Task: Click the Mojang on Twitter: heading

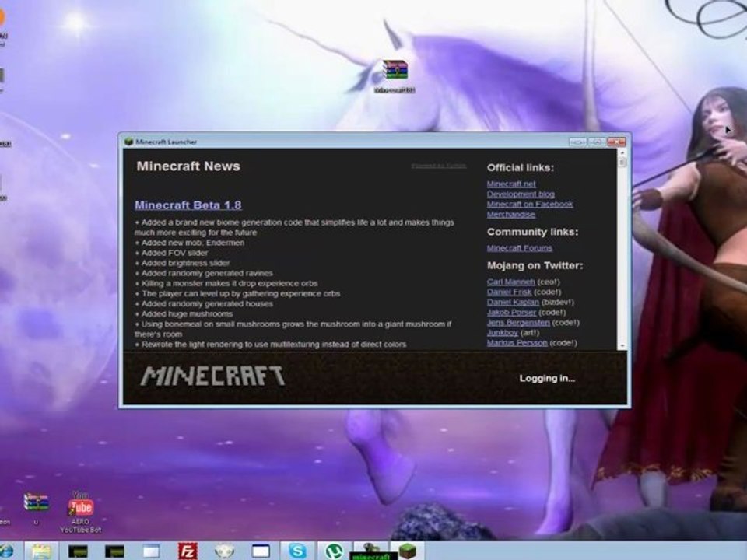Action: click(535, 266)
